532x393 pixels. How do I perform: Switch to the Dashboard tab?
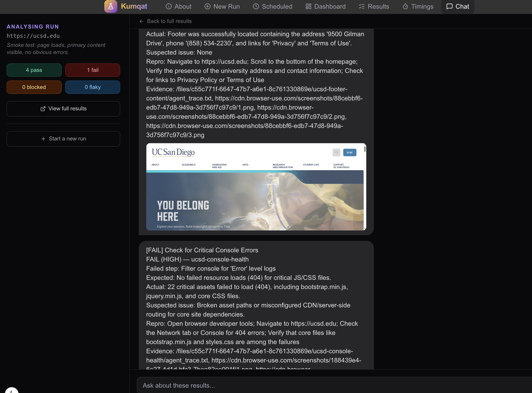325,6
